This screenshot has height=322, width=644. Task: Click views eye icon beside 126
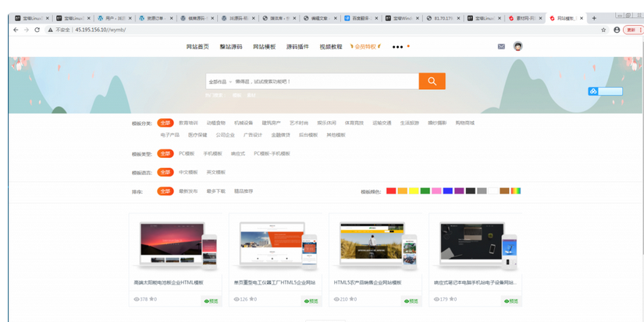click(x=237, y=299)
